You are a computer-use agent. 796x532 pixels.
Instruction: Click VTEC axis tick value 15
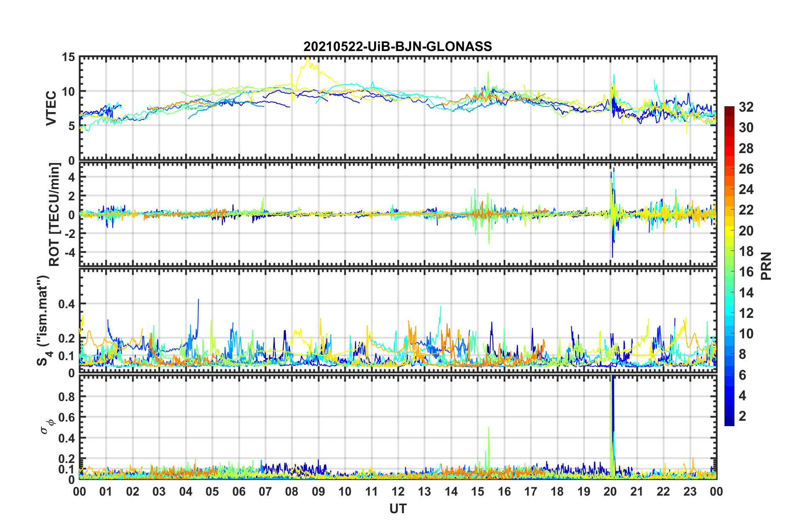(x=68, y=57)
